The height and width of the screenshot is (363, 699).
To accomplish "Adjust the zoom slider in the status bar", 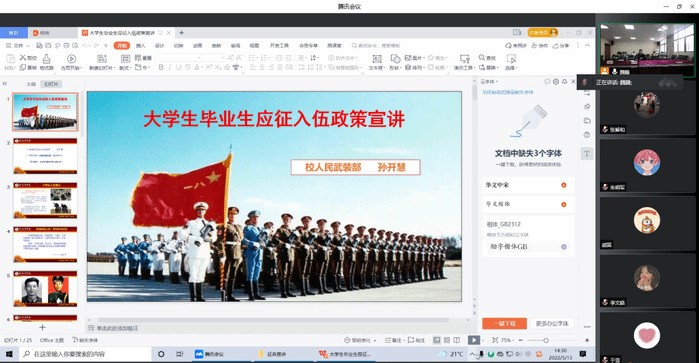I will (545, 340).
